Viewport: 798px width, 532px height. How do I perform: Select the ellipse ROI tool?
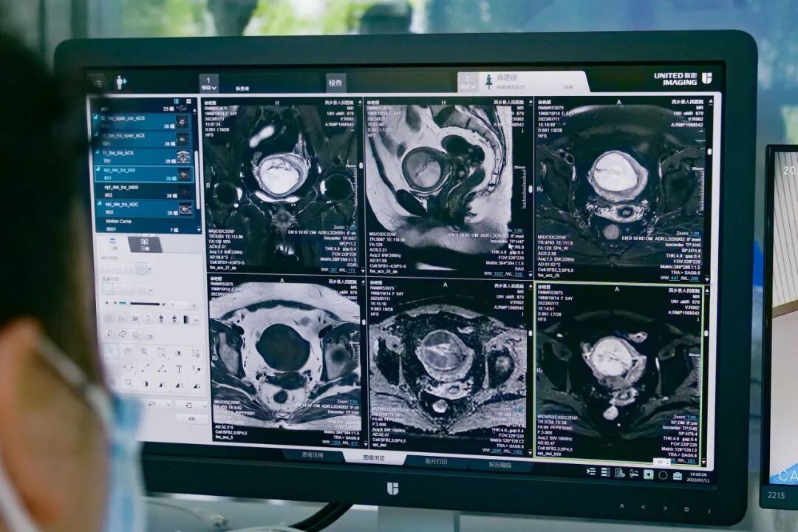pyautogui.click(x=129, y=367)
